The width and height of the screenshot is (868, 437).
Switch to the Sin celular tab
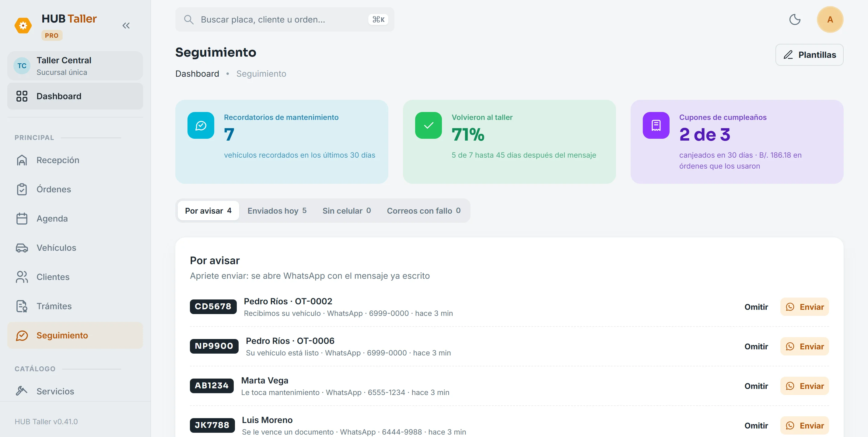347,211
